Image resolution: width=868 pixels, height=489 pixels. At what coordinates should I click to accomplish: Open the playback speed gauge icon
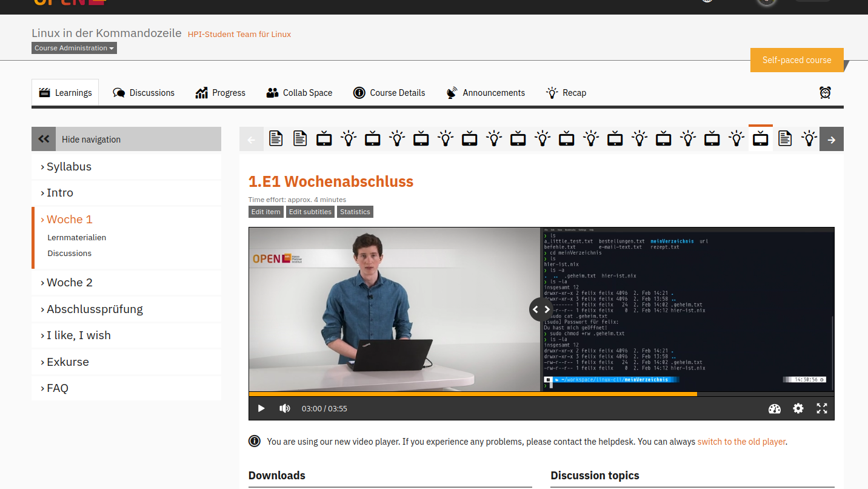[774, 408]
